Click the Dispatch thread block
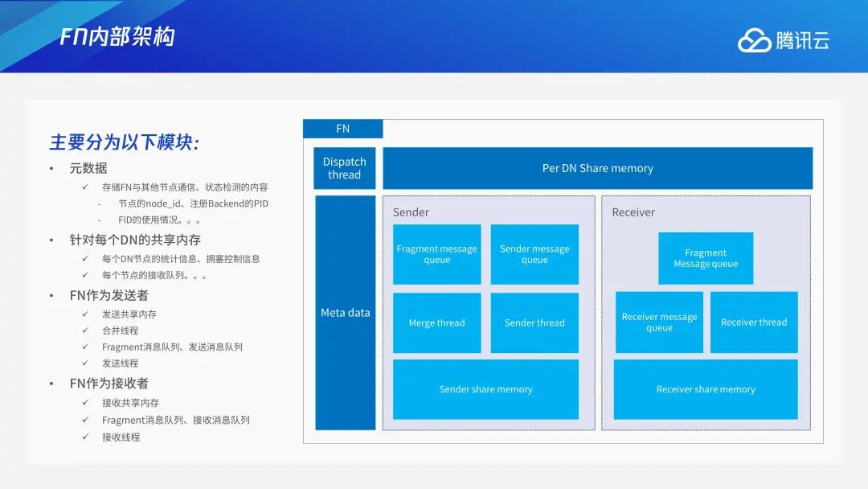 [344, 168]
